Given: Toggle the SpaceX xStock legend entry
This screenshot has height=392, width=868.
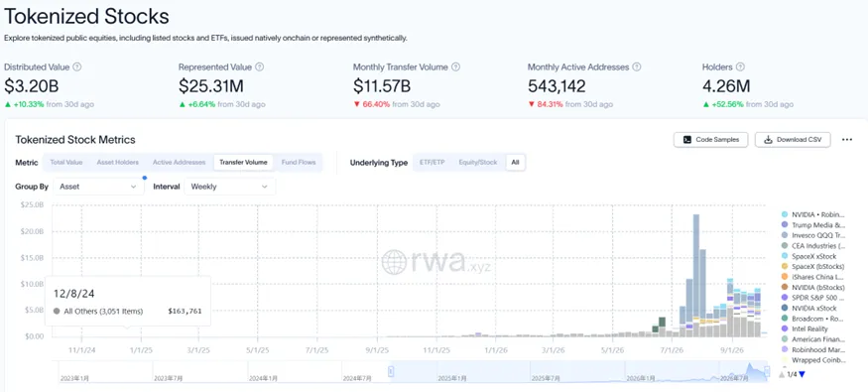Looking at the screenshot, I should [x=808, y=256].
